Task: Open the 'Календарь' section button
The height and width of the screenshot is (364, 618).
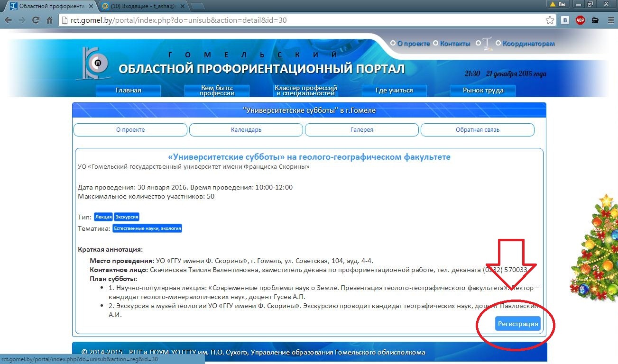Action: click(x=246, y=129)
